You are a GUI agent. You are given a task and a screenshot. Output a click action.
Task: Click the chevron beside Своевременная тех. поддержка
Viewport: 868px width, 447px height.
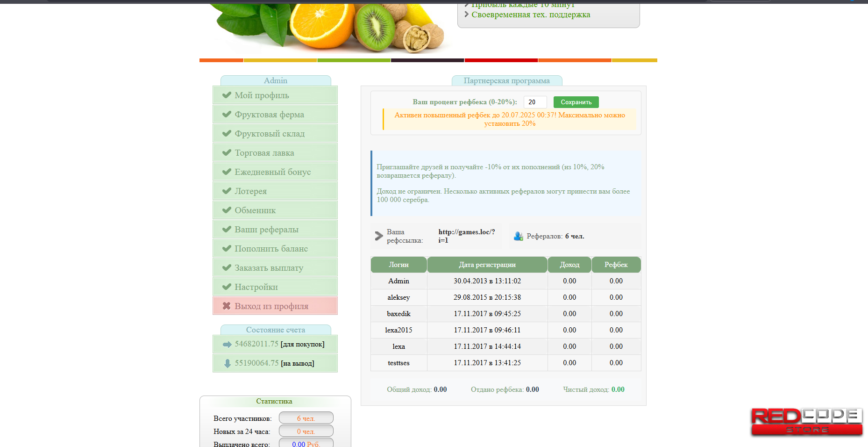click(466, 14)
